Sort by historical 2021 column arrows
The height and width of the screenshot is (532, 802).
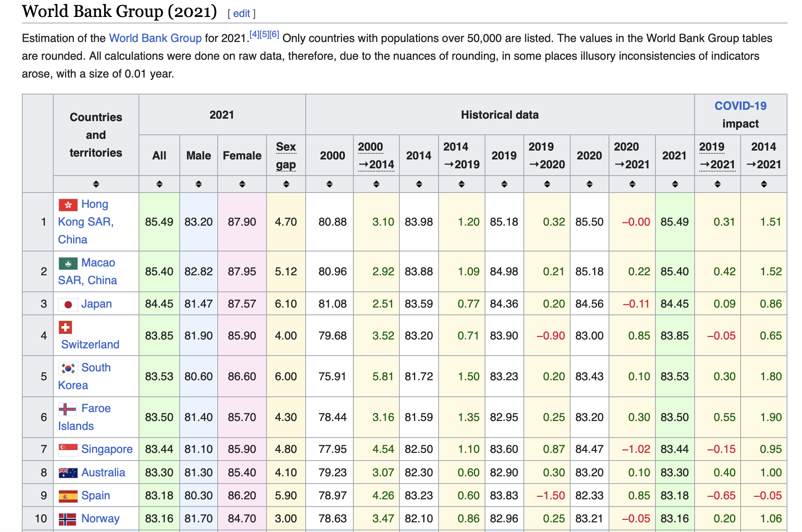point(675,184)
